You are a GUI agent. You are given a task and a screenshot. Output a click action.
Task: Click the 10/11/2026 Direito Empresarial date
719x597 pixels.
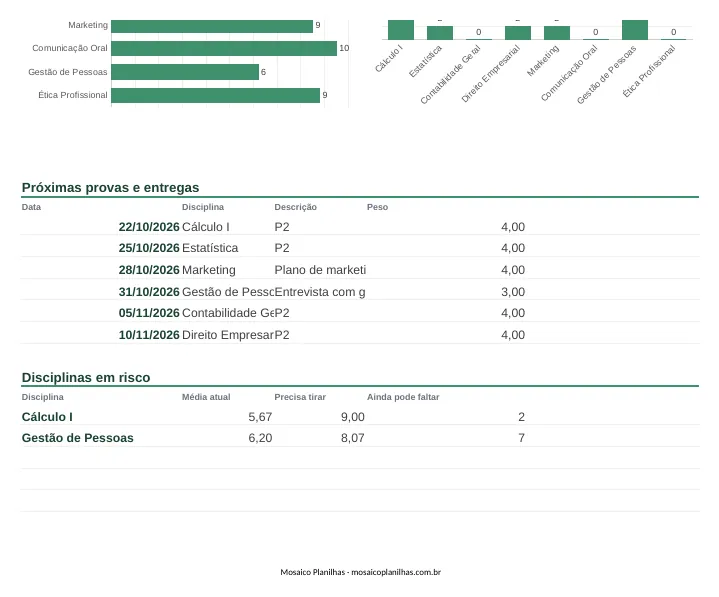pyautogui.click(x=149, y=335)
